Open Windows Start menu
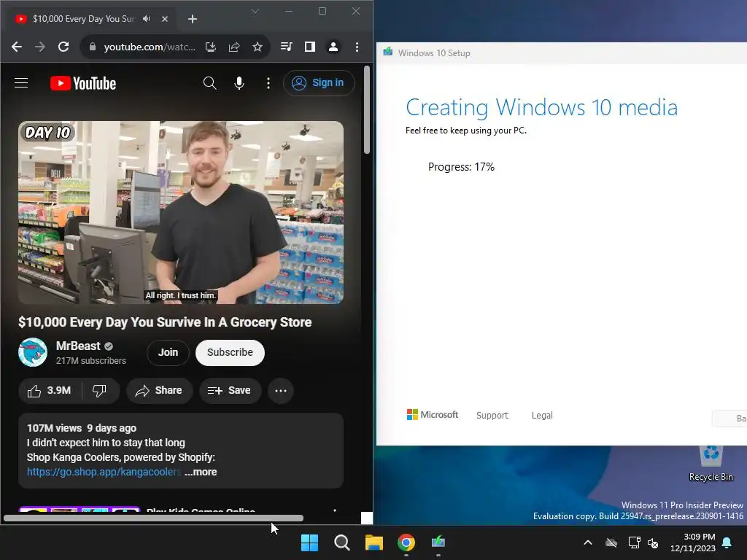The image size is (747, 560). tap(309, 542)
